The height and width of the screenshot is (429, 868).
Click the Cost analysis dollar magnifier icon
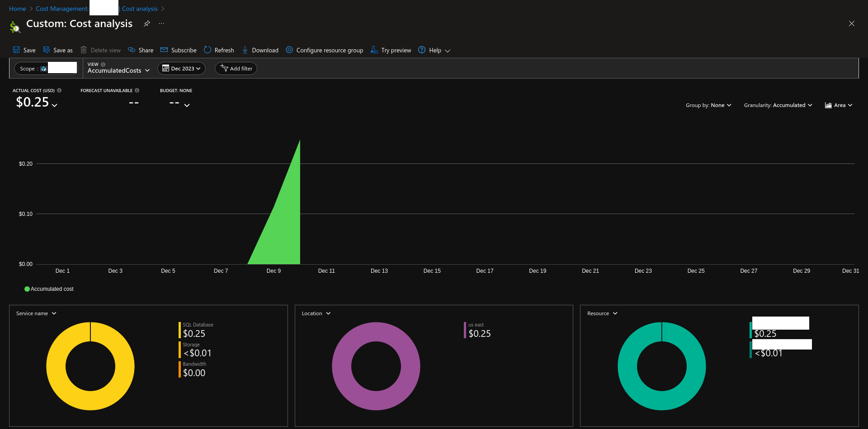[x=15, y=27]
